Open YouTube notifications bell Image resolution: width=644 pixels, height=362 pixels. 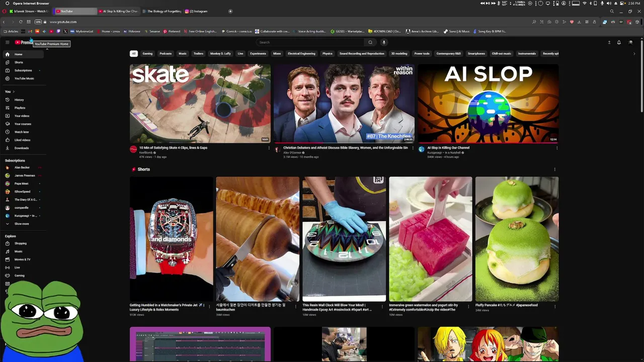(619, 42)
